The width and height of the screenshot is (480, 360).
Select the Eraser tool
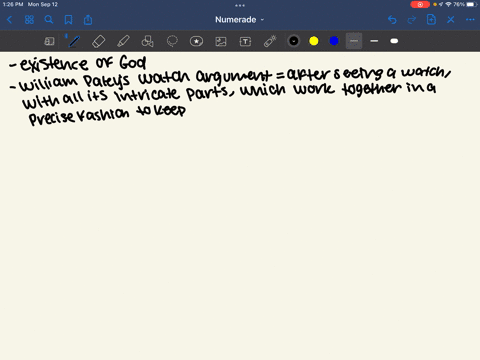(x=98, y=41)
